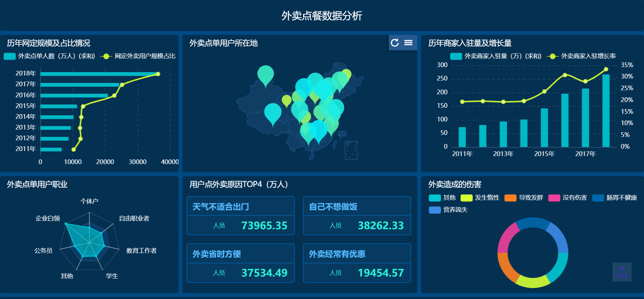
Task: Click the 其他 legend color swatch
Action: tap(435, 198)
